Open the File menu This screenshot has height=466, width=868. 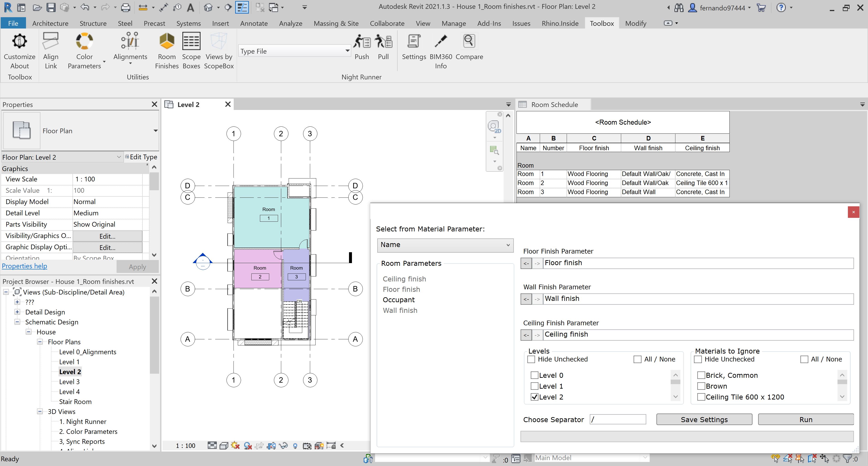(x=13, y=23)
